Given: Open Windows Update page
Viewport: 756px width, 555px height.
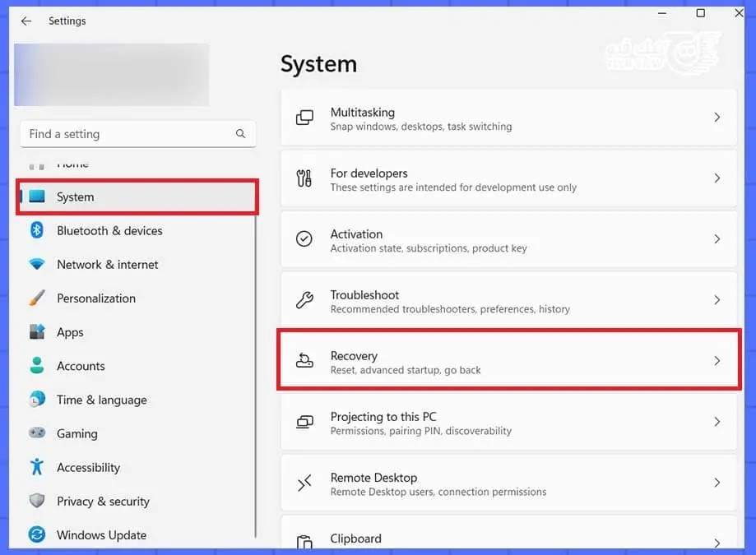Looking at the screenshot, I should pos(137,534).
